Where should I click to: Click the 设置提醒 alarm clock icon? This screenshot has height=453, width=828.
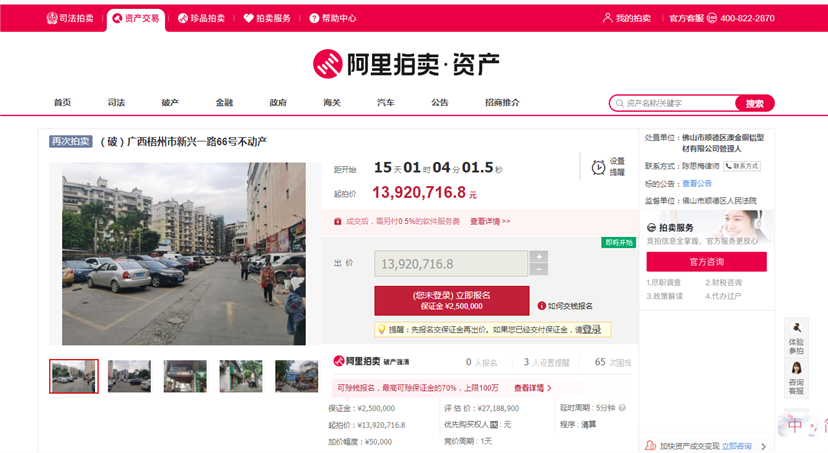(598, 167)
